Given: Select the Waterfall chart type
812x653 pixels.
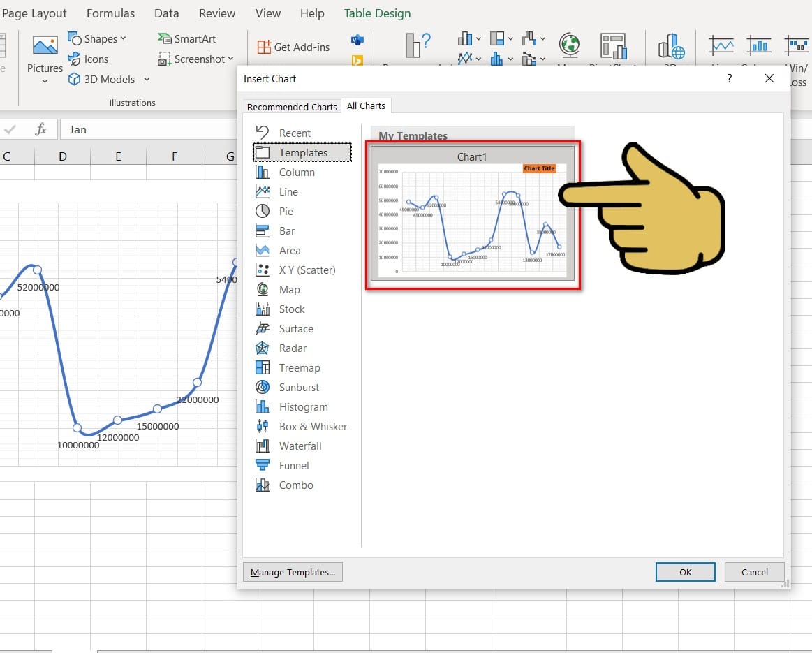Looking at the screenshot, I should tap(300, 446).
